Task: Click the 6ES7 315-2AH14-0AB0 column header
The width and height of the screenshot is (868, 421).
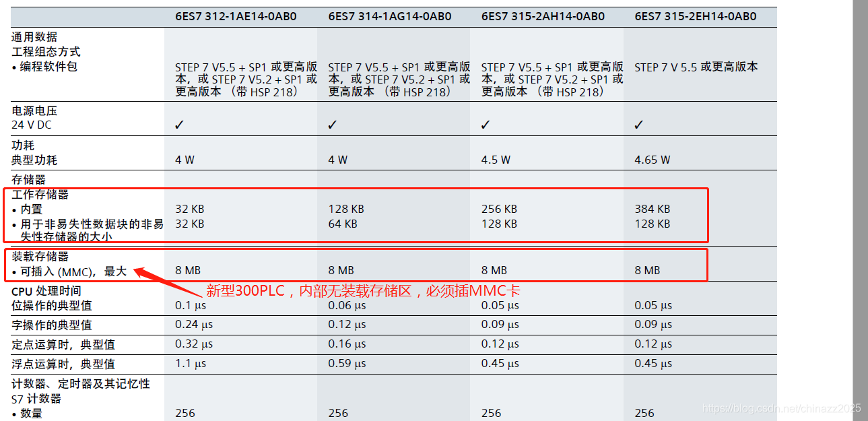Action: [x=543, y=16]
